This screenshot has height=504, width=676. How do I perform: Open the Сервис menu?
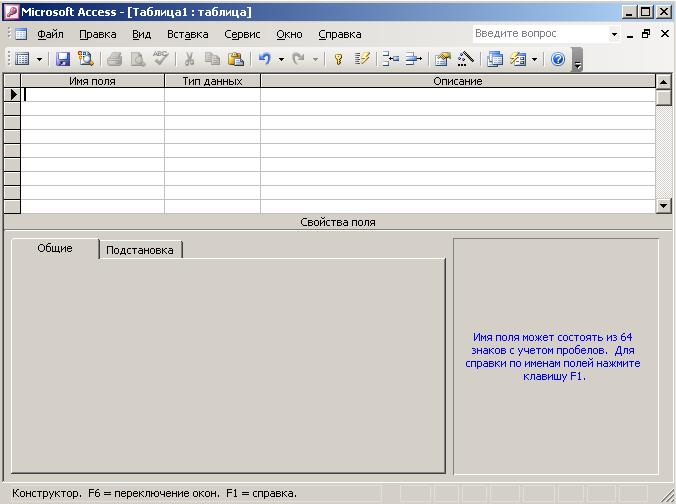pos(242,34)
